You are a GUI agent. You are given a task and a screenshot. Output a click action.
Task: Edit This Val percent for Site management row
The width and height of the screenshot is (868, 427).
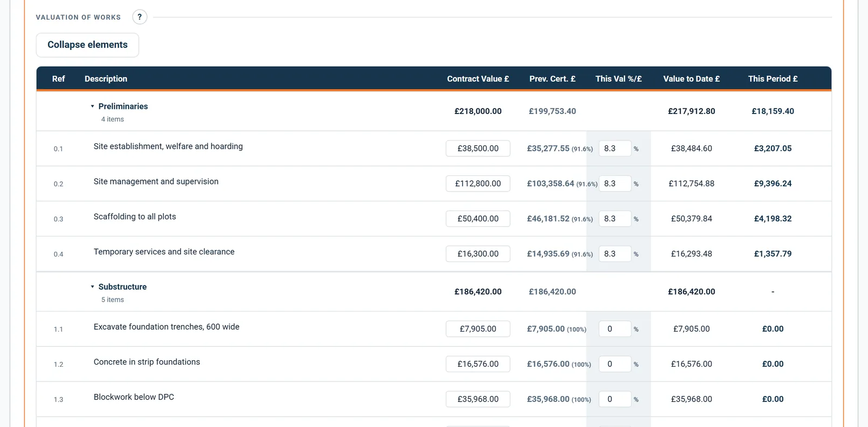coord(615,183)
